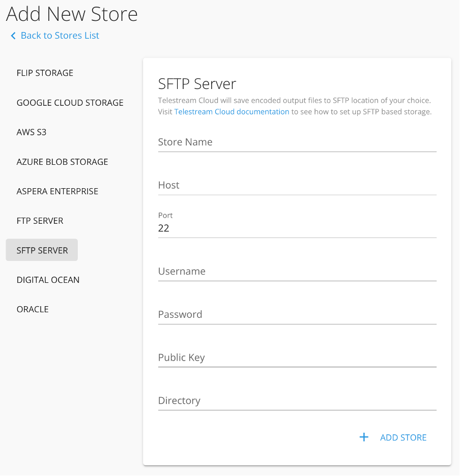The height and width of the screenshot is (476, 460).
Task: Open Telestream Cloud documentation link
Action: 232,112
